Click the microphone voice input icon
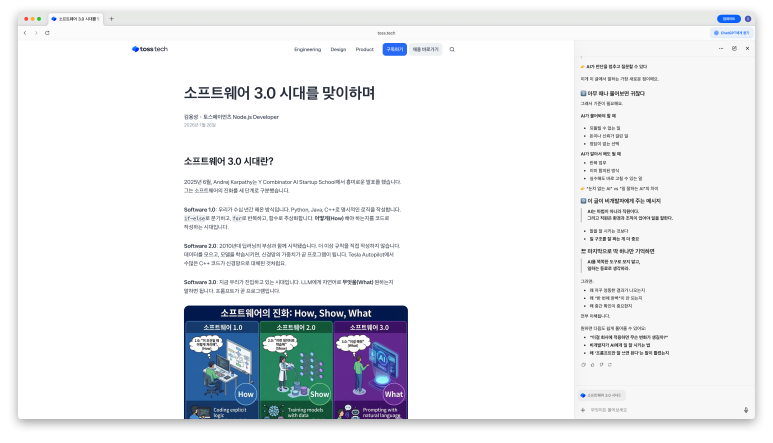 [x=746, y=409]
